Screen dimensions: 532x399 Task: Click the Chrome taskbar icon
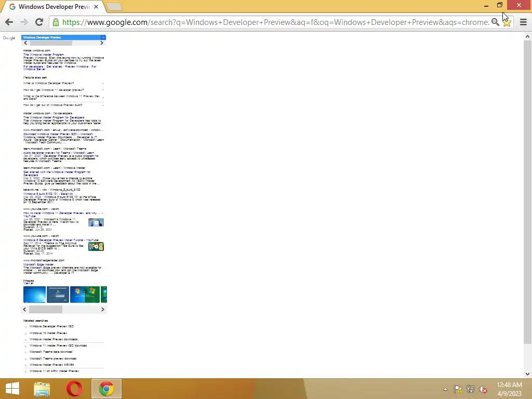(x=106, y=389)
